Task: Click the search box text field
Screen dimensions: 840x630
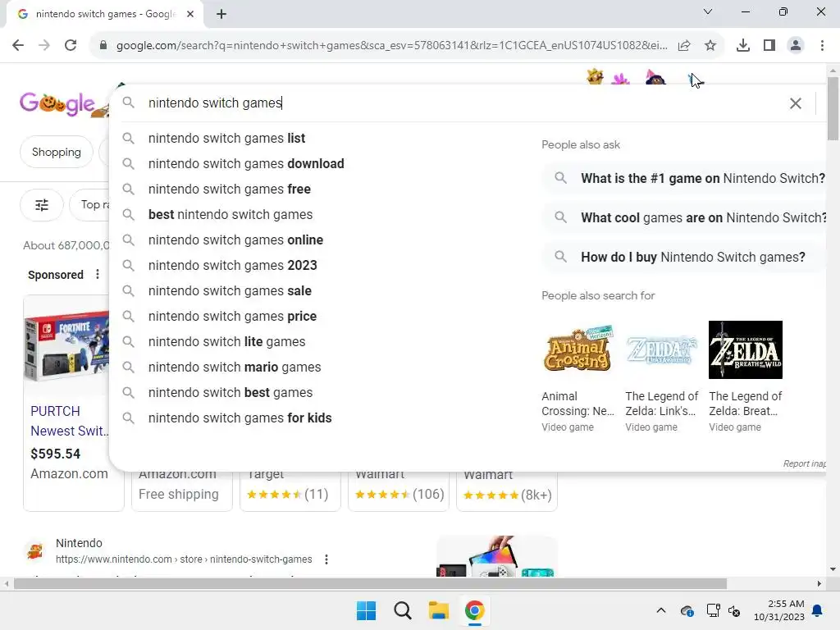Action: [x=461, y=103]
